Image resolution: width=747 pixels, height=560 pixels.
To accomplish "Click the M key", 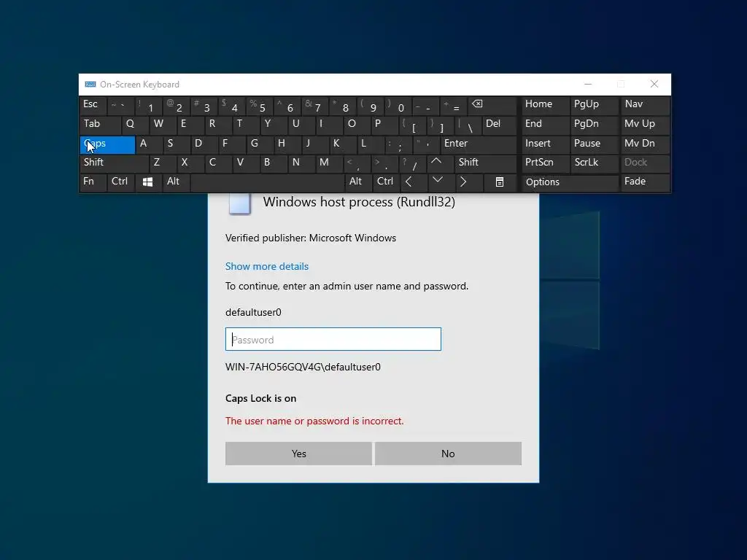I will click(329, 163).
